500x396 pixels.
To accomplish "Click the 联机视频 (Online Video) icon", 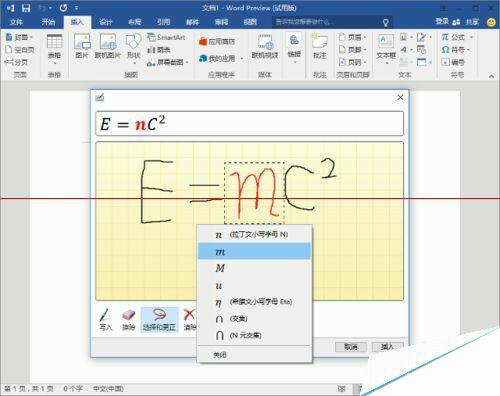I will (x=265, y=46).
